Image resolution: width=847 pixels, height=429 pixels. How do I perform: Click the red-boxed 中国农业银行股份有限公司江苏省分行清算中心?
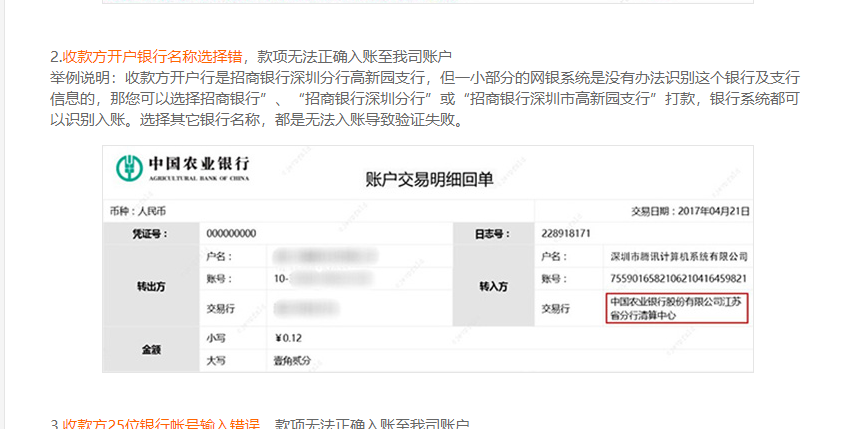(x=677, y=309)
